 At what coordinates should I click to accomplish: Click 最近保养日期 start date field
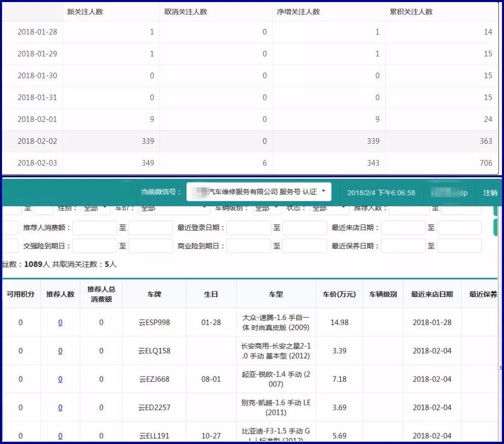tap(403, 246)
